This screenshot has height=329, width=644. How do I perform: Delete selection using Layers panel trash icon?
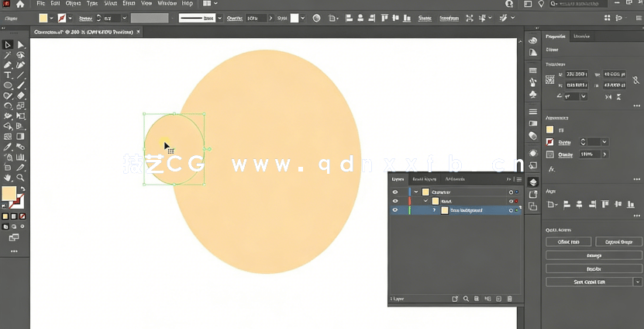(510, 299)
